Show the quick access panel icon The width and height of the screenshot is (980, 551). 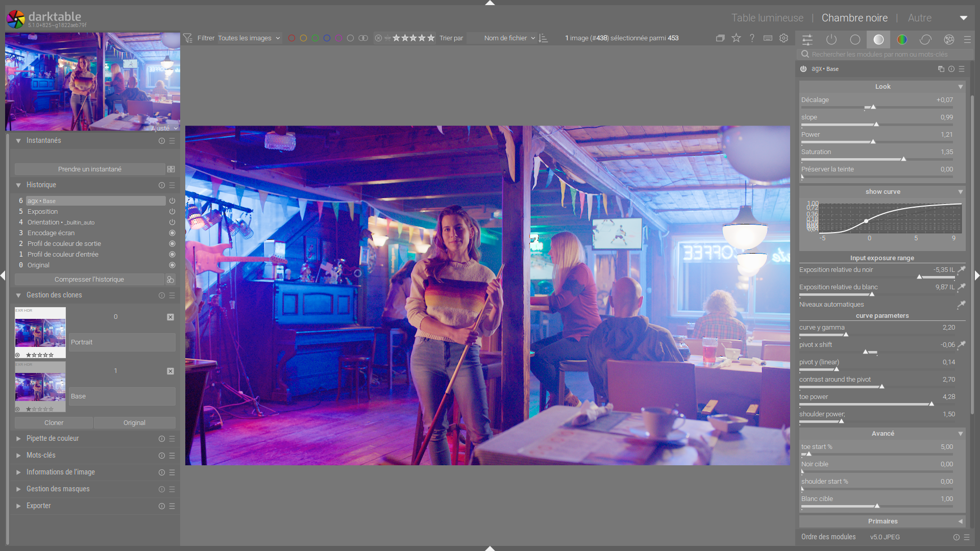807,39
